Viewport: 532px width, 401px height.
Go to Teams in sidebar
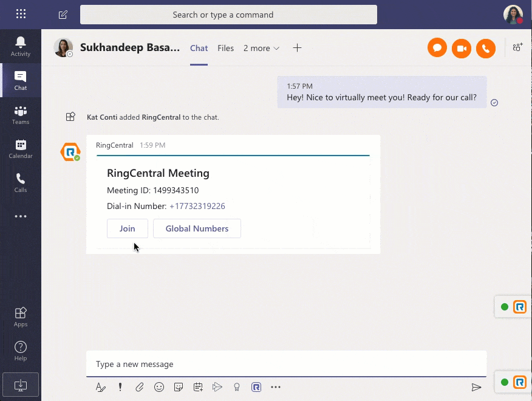pyautogui.click(x=21, y=114)
